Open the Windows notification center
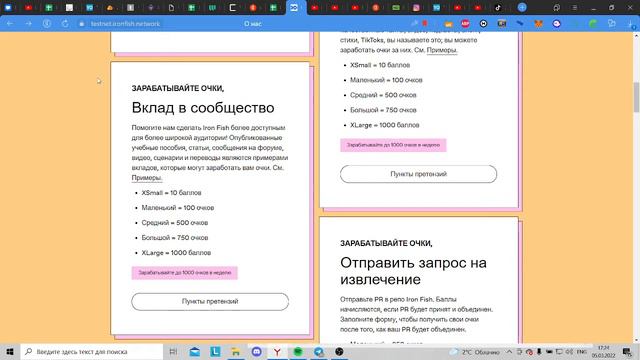640x360 pixels. [x=627, y=351]
